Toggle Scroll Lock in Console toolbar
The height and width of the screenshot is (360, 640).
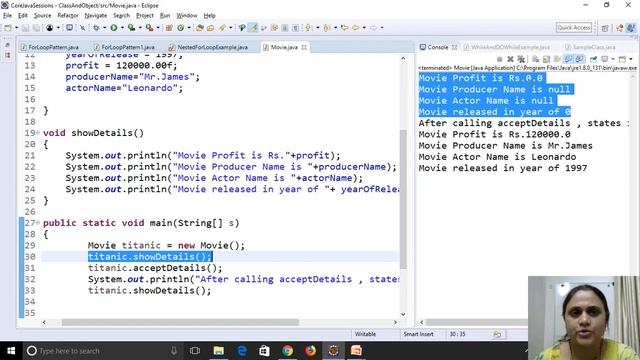click(x=546, y=59)
